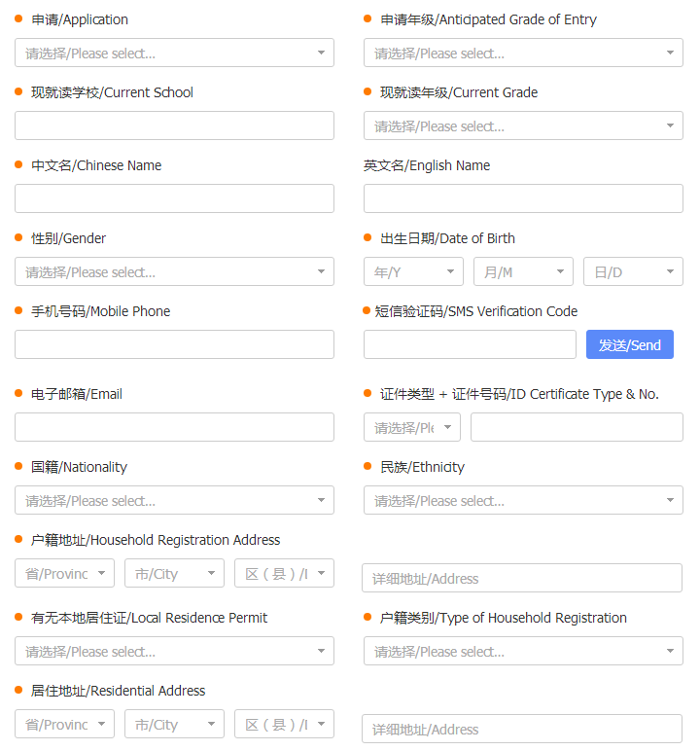
Task: Expand the Nationality dropdown
Action: click(x=174, y=500)
